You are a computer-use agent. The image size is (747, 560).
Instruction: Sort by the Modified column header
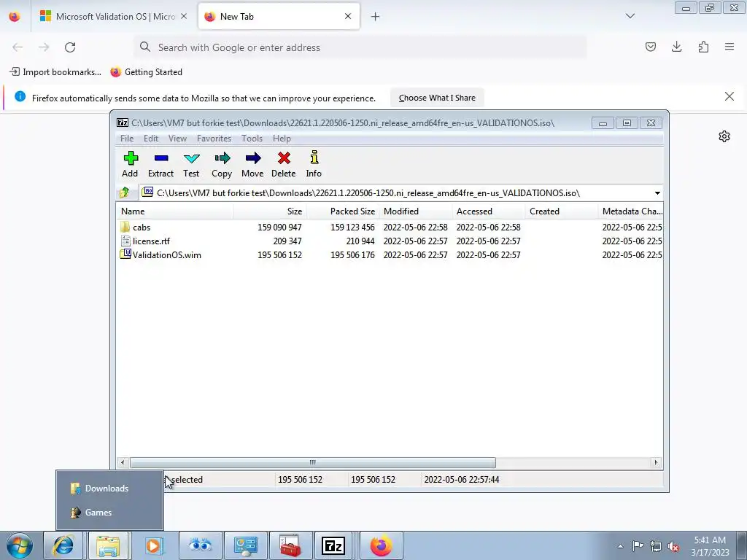(415, 211)
